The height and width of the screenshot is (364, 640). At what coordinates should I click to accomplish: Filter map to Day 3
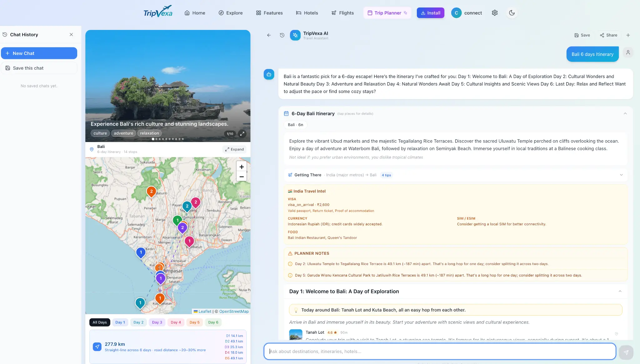click(x=157, y=322)
